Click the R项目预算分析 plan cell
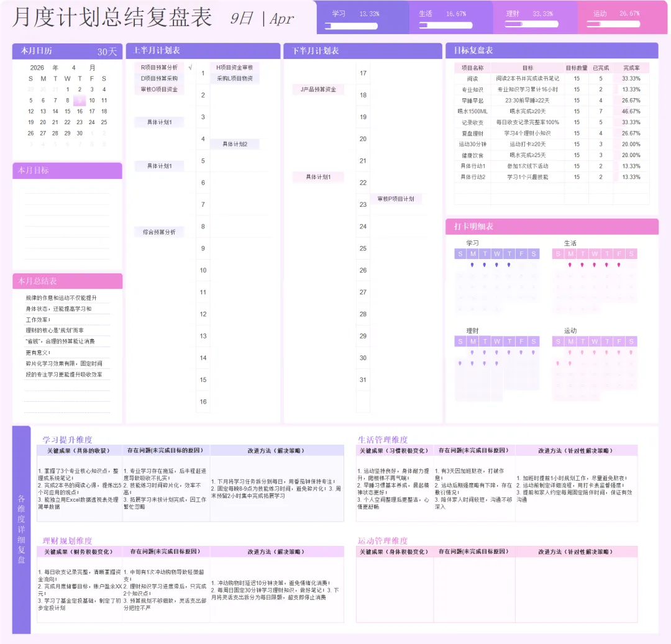This screenshot has height=644, width=671. (x=159, y=68)
